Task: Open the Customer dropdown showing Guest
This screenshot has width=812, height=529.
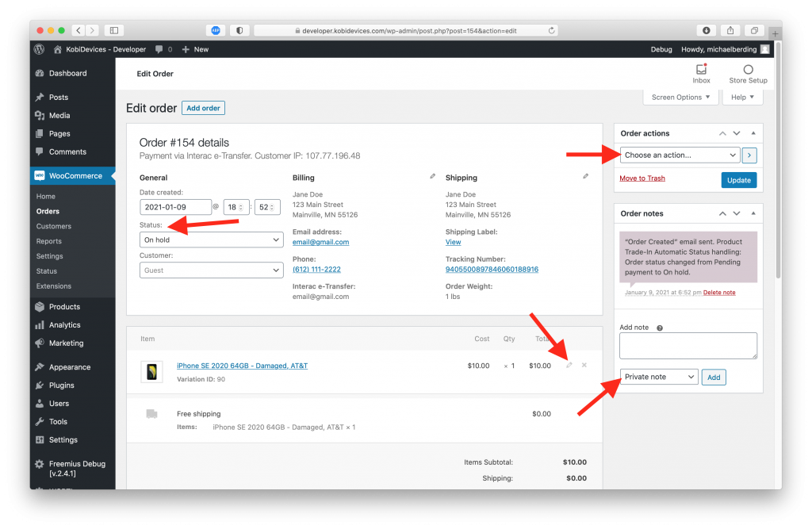Action: [x=211, y=270]
